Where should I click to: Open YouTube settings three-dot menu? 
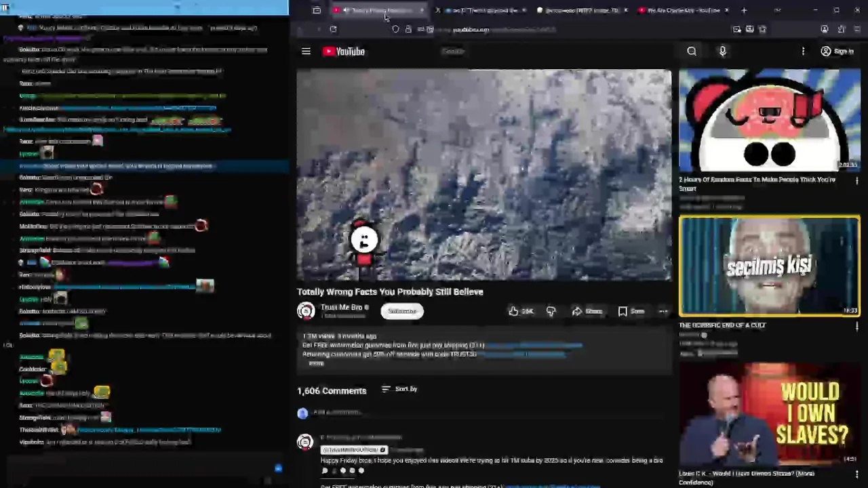coord(803,52)
